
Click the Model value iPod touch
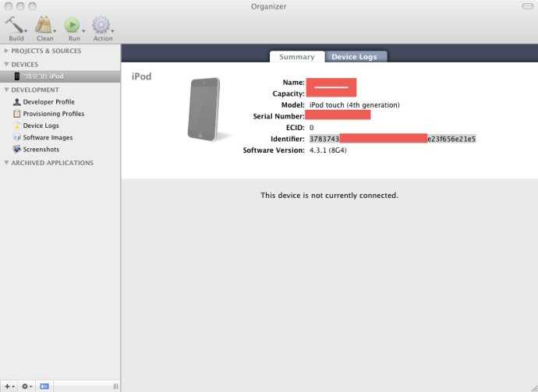point(355,105)
